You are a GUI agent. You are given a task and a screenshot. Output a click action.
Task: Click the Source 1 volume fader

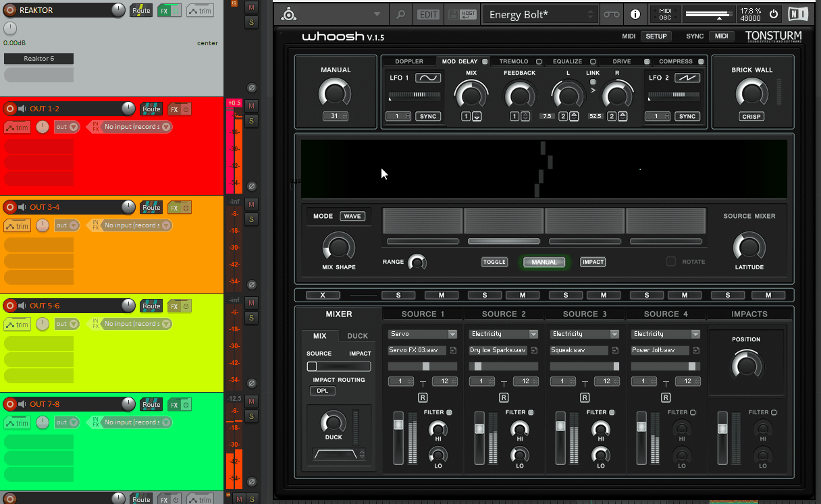398,437
